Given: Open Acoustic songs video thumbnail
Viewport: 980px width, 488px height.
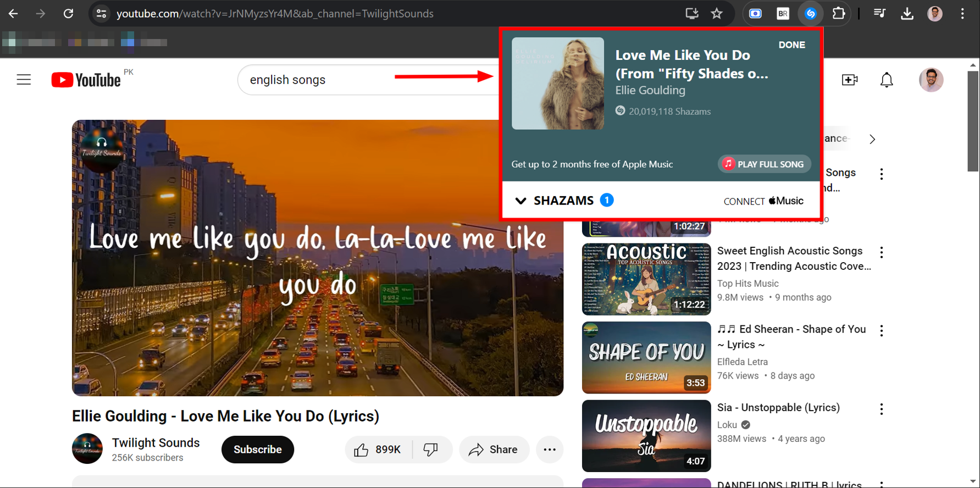Looking at the screenshot, I should [x=646, y=279].
